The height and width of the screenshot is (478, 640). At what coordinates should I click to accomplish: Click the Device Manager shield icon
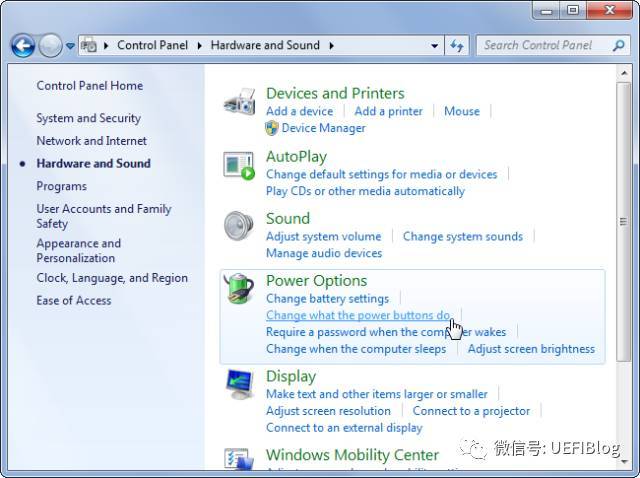tap(272, 128)
